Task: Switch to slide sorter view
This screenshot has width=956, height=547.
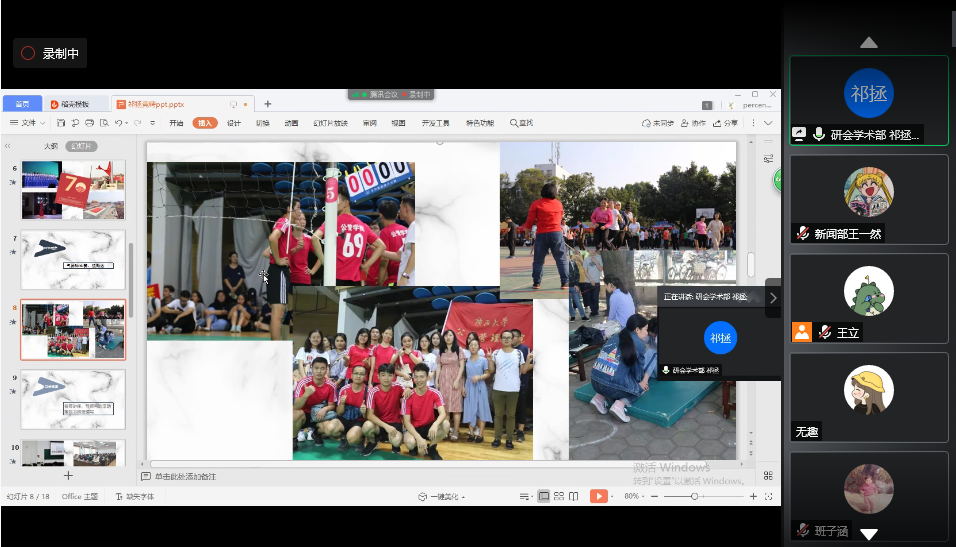Action: tap(559, 496)
